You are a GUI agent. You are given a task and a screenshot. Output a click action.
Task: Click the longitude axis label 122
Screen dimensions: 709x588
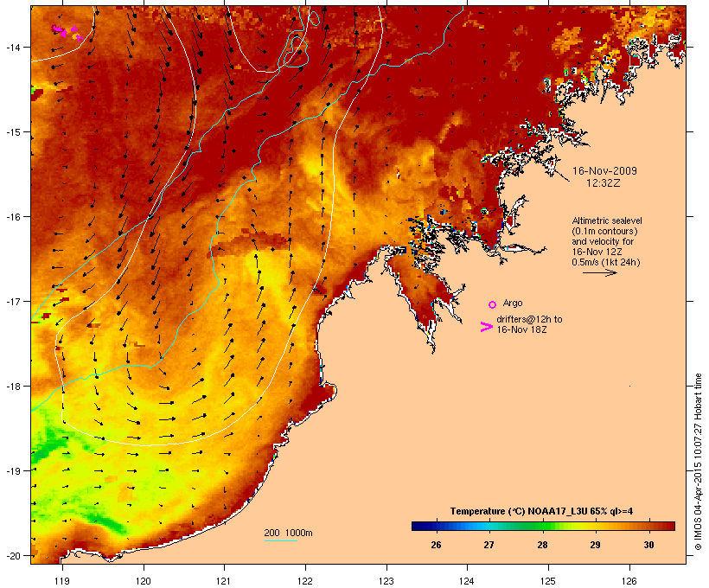[x=305, y=581]
